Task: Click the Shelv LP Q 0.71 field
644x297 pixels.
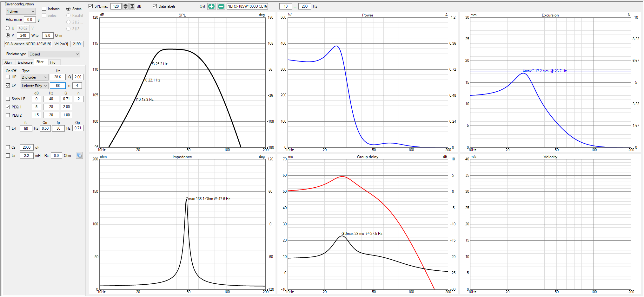Action: (66, 99)
